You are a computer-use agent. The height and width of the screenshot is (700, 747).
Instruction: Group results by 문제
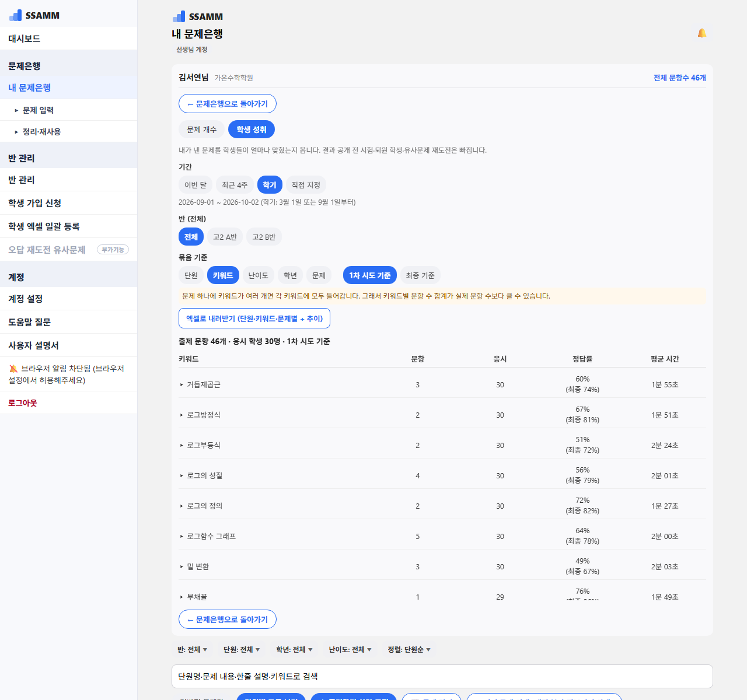pos(319,275)
